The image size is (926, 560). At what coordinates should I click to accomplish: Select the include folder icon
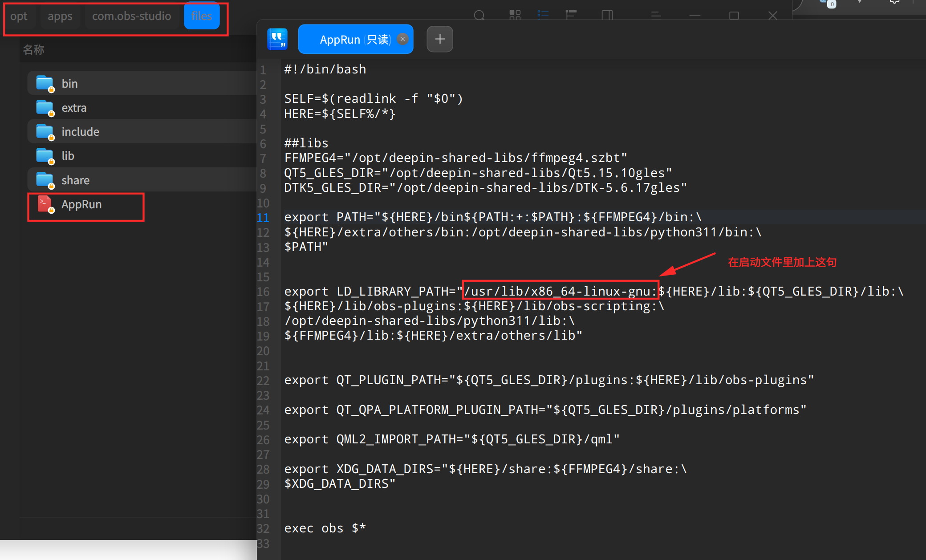[x=45, y=132]
